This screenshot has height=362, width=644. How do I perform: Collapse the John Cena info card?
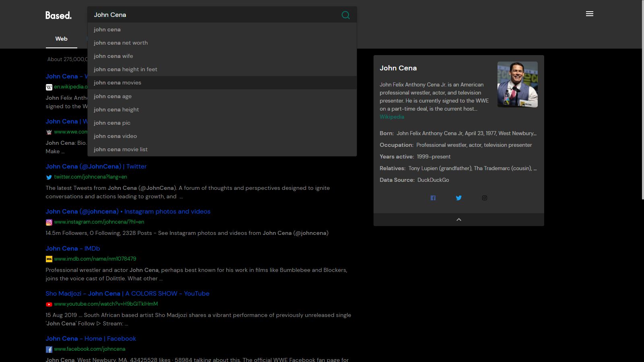click(x=459, y=220)
